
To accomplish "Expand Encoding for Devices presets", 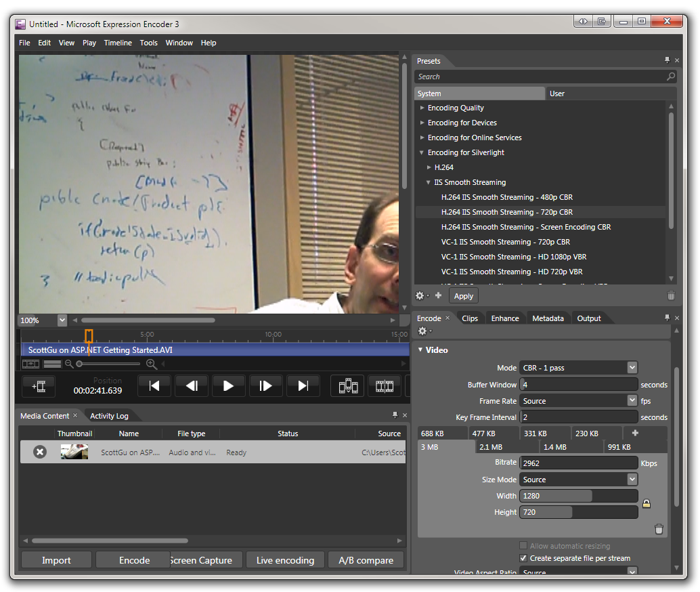I will 422,123.
